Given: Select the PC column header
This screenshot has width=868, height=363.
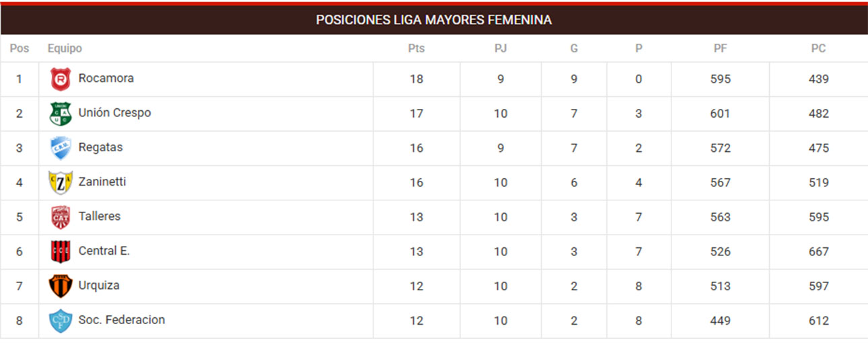Looking at the screenshot, I should point(818,48).
